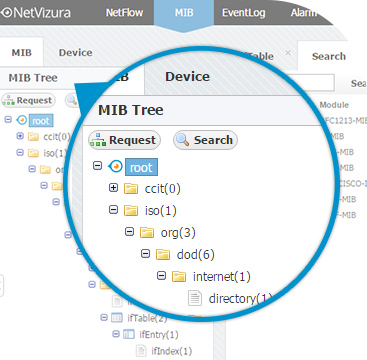Viewport: 367px width, 360px height.
Task: Click the Module column header
Action: coord(334,105)
